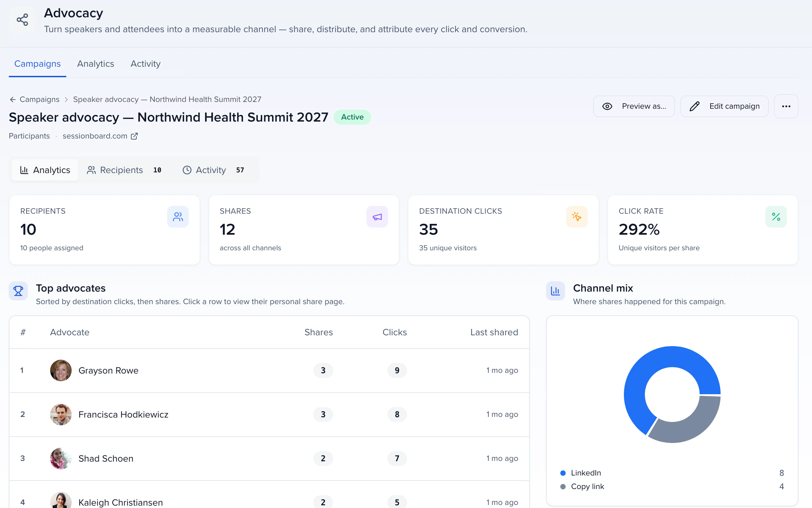
Task: Click the Last shared column header
Action: (x=494, y=332)
